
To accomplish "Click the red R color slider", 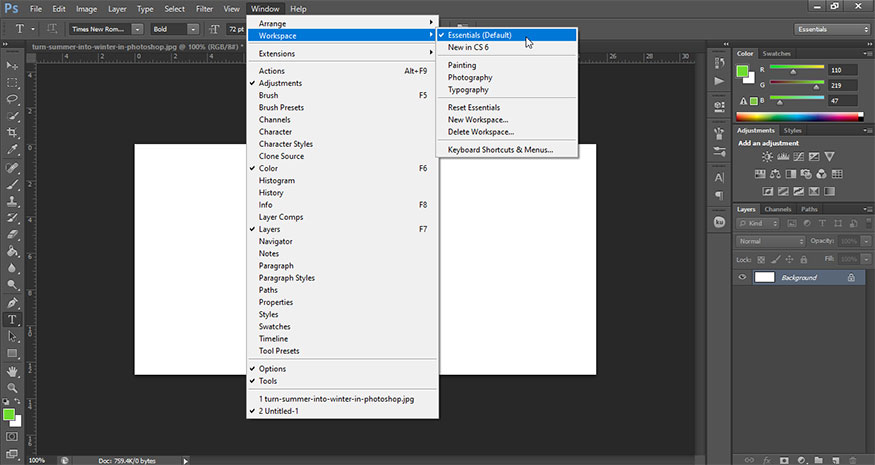I will [x=797, y=68].
